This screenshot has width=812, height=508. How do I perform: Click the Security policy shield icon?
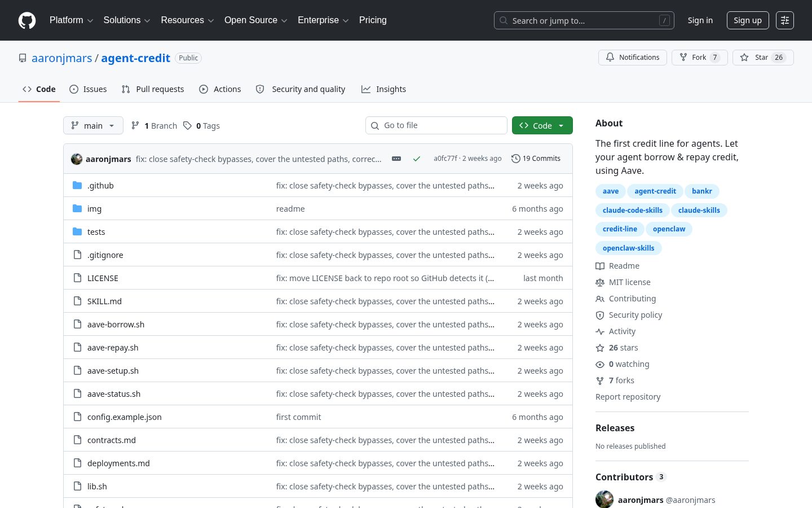tap(600, 315)
